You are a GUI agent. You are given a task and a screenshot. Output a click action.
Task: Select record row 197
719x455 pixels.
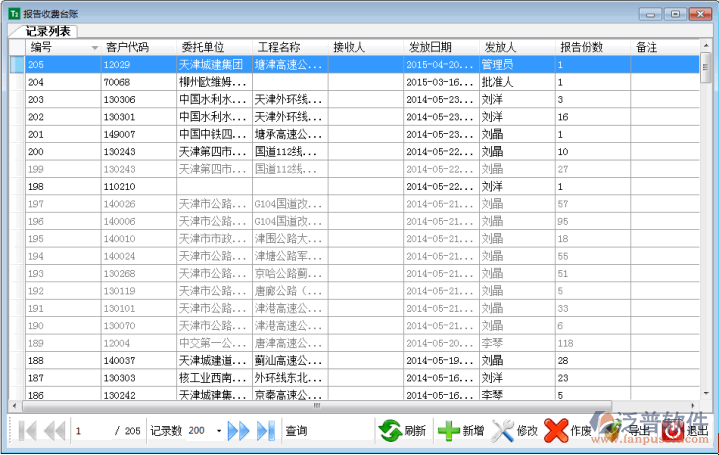click(362, 204)
